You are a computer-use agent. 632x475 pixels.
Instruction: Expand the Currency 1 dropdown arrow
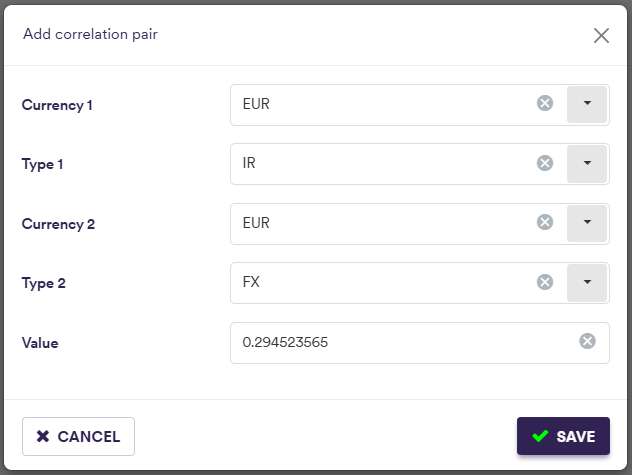coord(587,104)
